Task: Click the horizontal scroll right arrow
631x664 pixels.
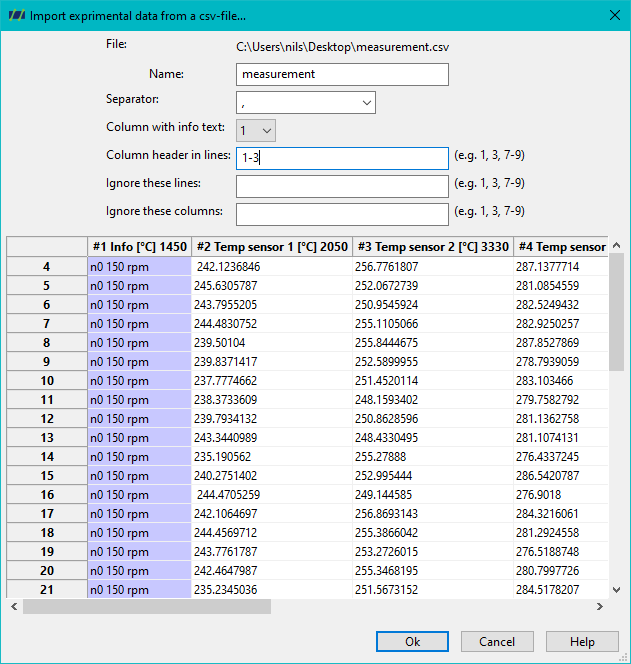Action: [x=600, y=606]
